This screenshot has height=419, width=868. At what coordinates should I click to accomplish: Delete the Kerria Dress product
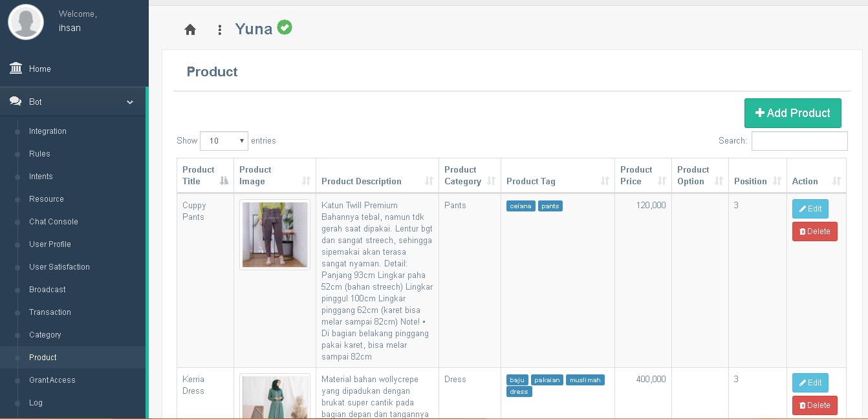coord(814,405)
